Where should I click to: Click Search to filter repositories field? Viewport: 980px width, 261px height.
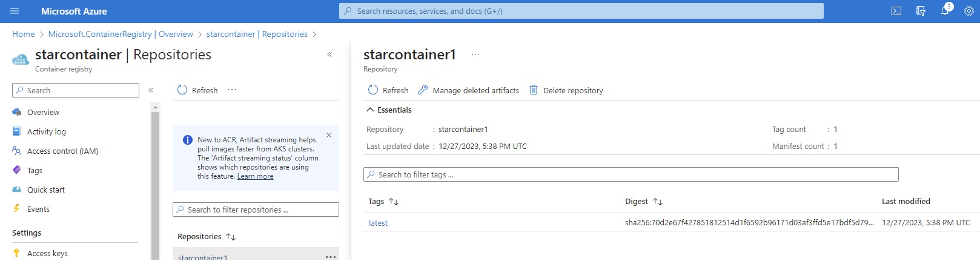(x=256, y=210)
